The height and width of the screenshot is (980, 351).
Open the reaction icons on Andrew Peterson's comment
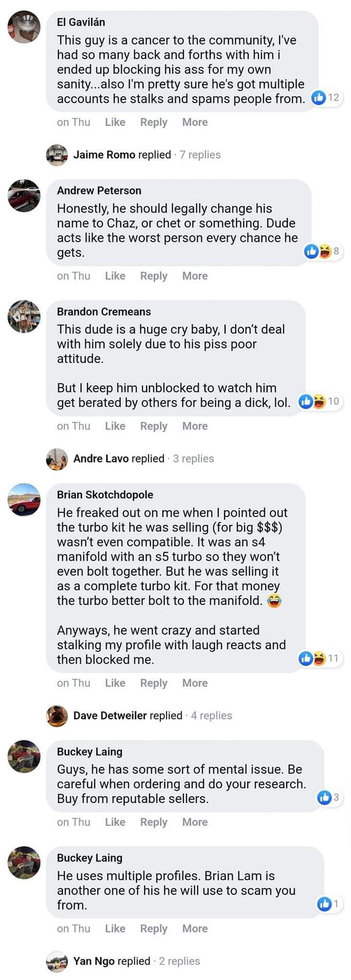(322, 251)
